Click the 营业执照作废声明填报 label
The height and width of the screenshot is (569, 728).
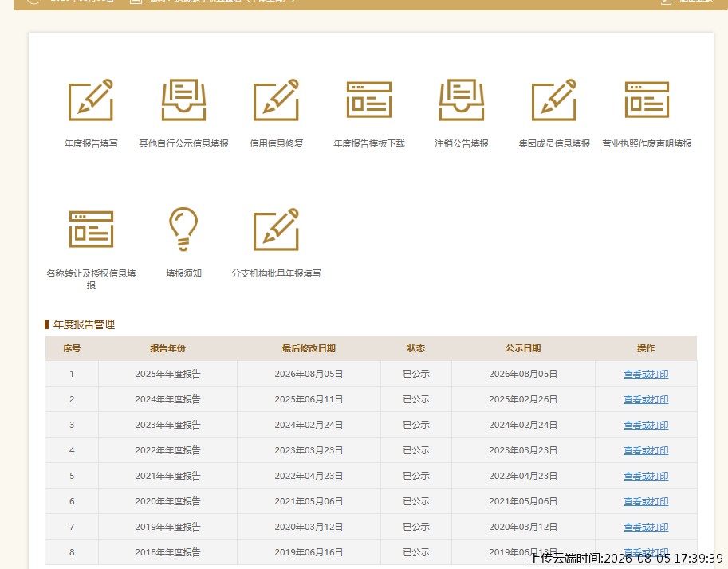point(647,143)
